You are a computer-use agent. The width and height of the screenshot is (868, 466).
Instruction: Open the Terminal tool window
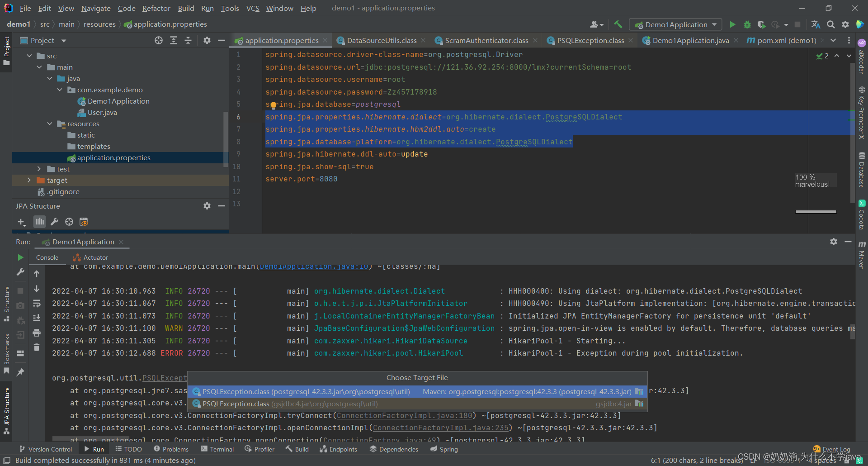coord(217,449)
